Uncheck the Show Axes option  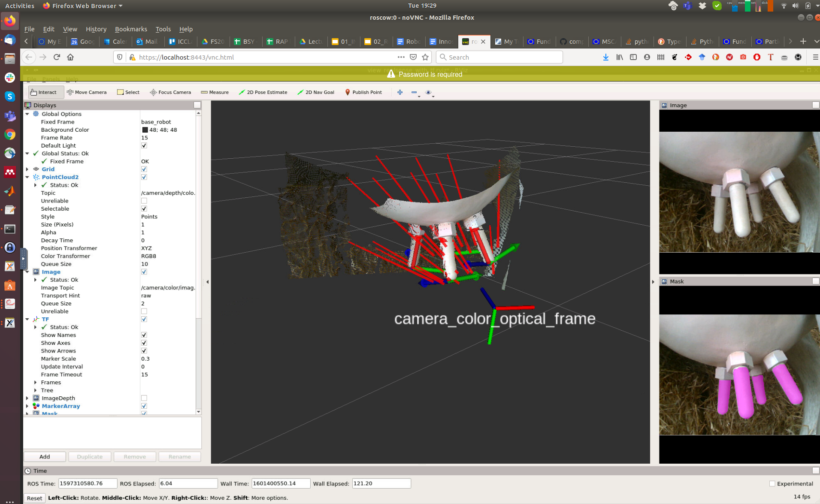pos(144,343)
